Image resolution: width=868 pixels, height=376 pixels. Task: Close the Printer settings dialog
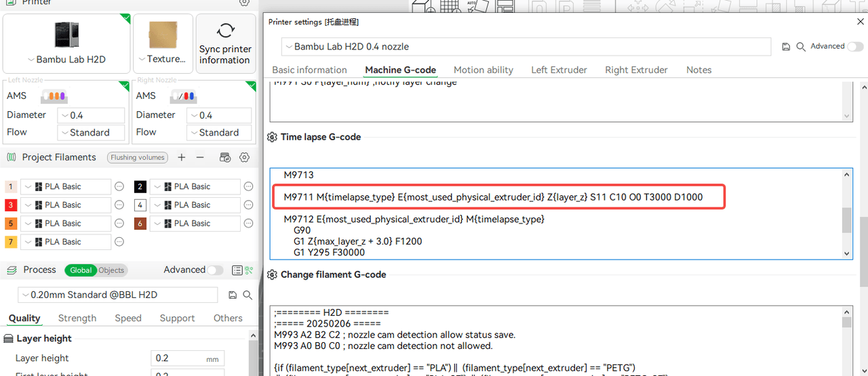coord(861,22)
